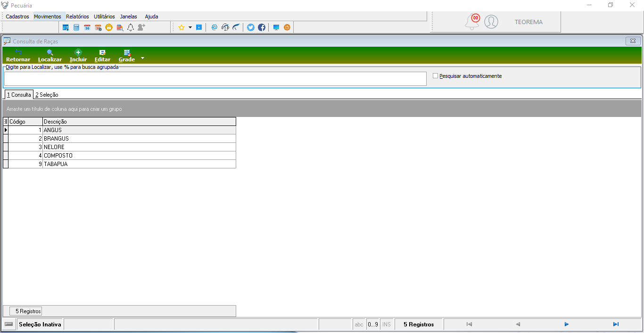The width and height of the screenshot is (644, 333).
Task: Open the Movimentos menu
Action: click(x=48, y=17)
